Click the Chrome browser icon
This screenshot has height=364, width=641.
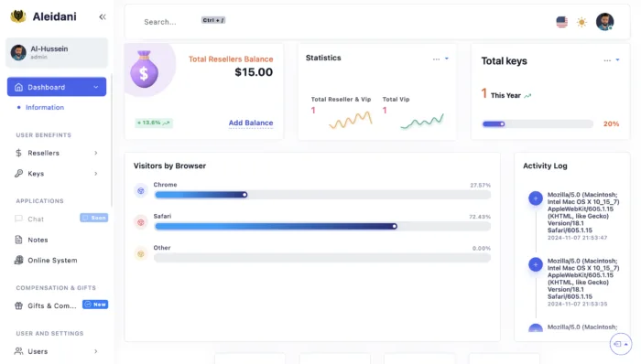click(141, 190)
